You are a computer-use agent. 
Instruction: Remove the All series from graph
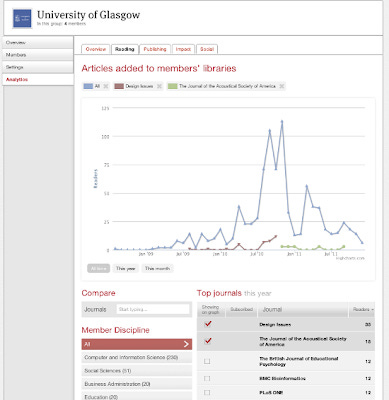tap(106, 86)
